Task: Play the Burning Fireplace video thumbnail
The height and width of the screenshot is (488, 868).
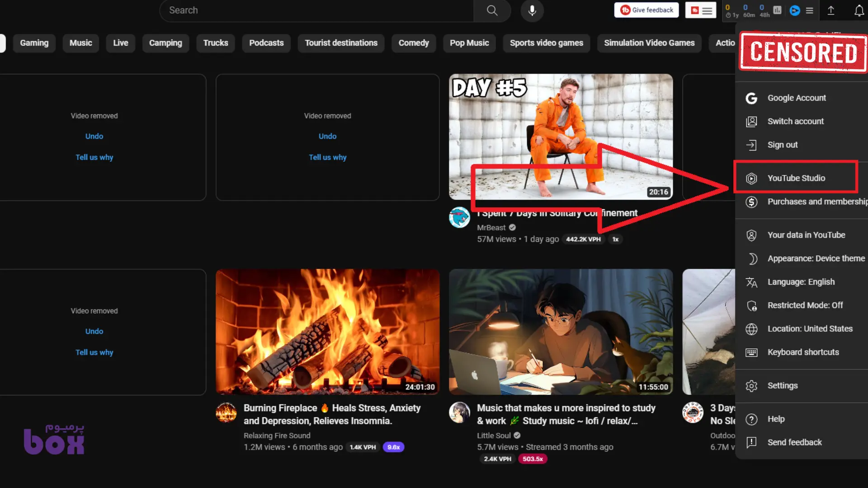Action: [327, 332]
